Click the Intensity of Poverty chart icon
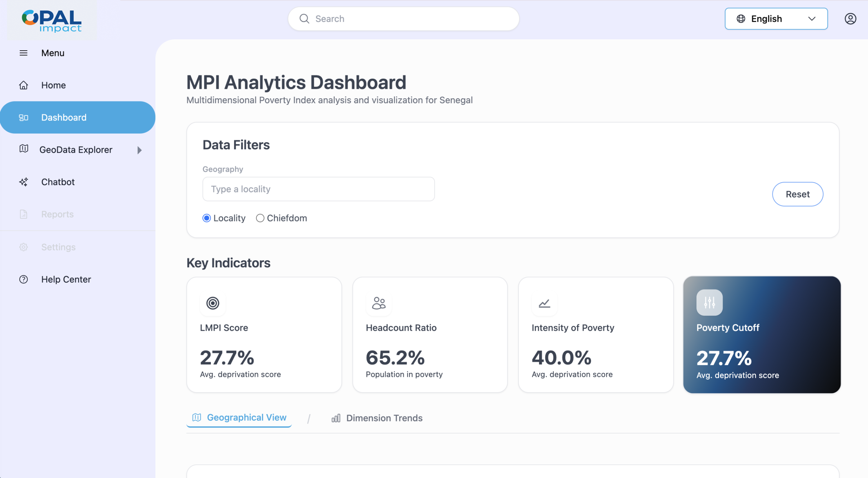 (544, 303)
